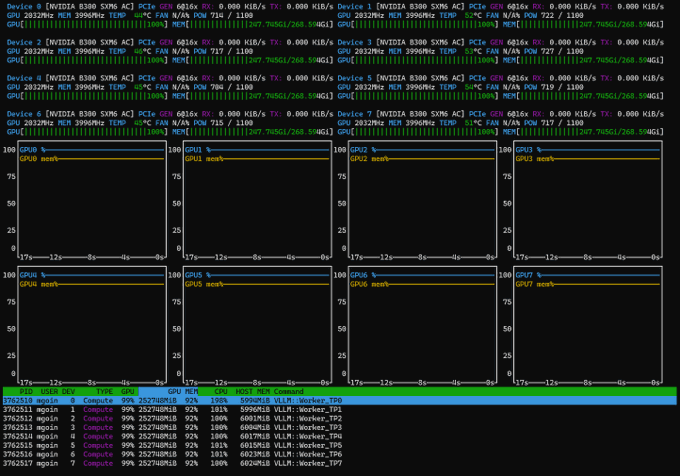Click Device 3 power reading 727 / 1100
This screenshot has width=680, height=476.
(x=562, y=51)
